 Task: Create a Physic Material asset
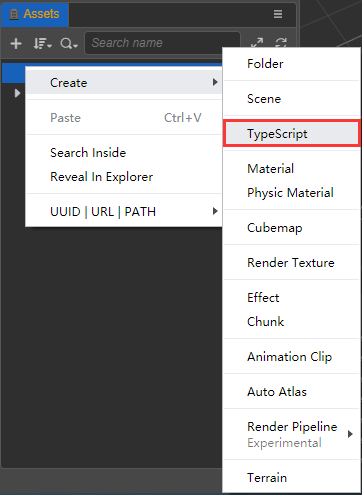point(292,193)
